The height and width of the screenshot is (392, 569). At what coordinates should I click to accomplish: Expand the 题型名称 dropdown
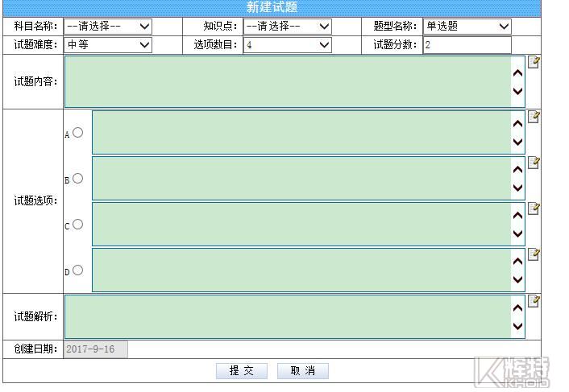pyautogui.click(x=467, y=26)
